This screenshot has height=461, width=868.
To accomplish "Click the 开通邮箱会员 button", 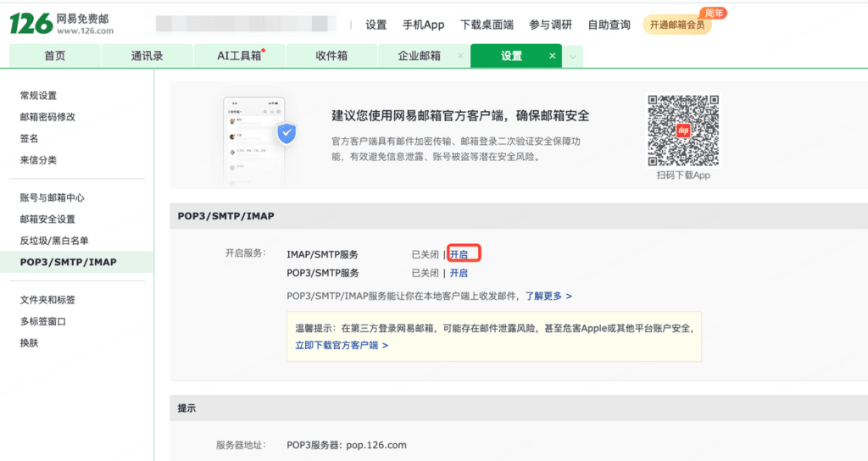I will click(677, 25).
